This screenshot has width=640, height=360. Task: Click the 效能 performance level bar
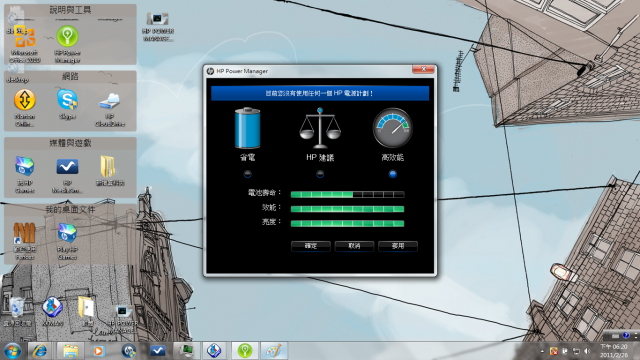347,209
